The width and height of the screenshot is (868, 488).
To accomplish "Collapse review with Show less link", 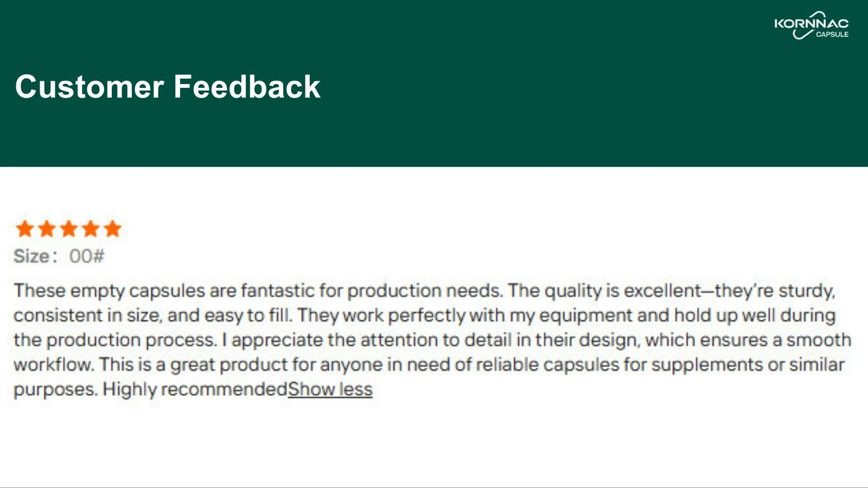I will (330, 389).
